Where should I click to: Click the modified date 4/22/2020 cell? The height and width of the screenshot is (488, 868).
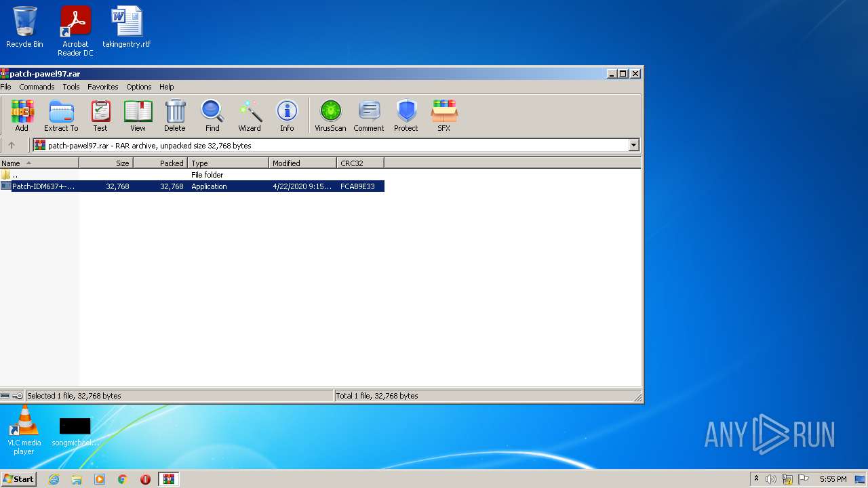302,186
